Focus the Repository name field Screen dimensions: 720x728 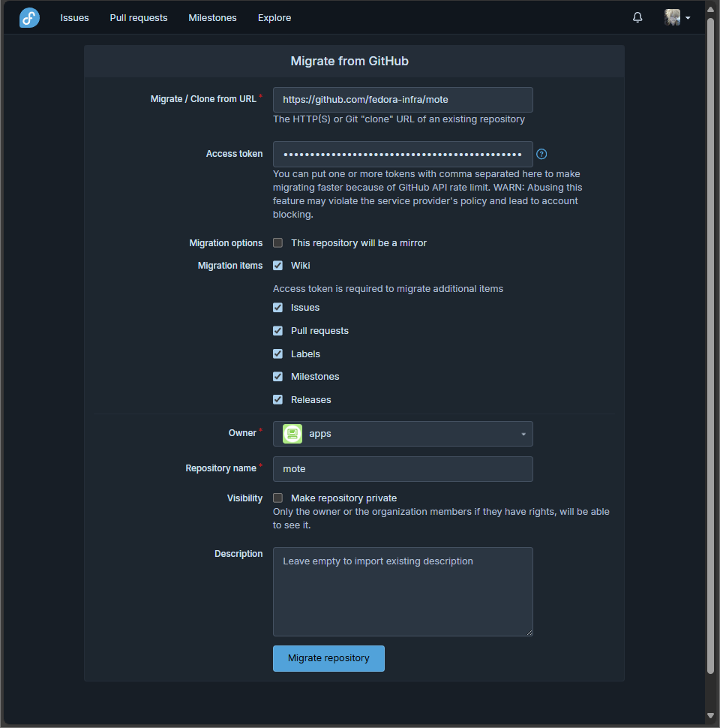(403, 469)
